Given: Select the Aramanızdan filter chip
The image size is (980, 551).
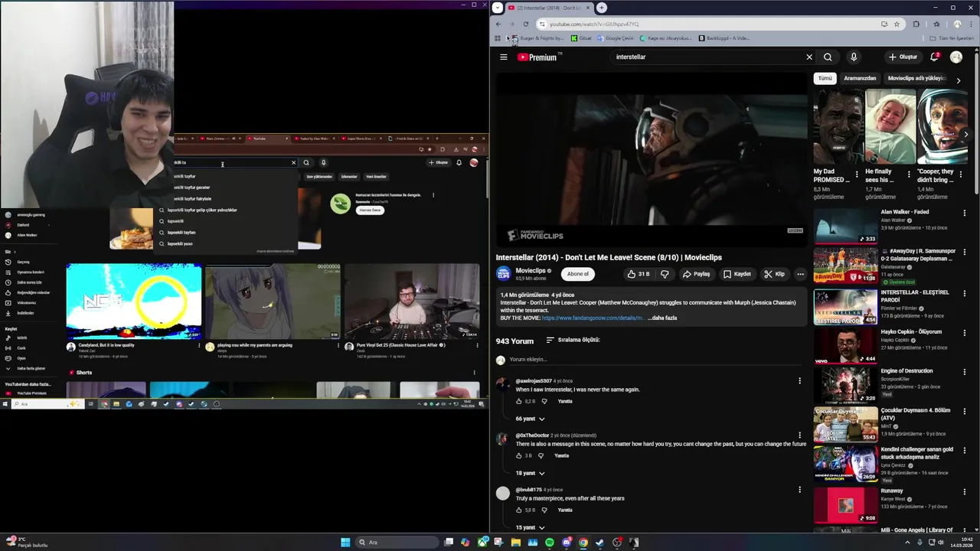Looking at the screenshot, I should (860, 78).
